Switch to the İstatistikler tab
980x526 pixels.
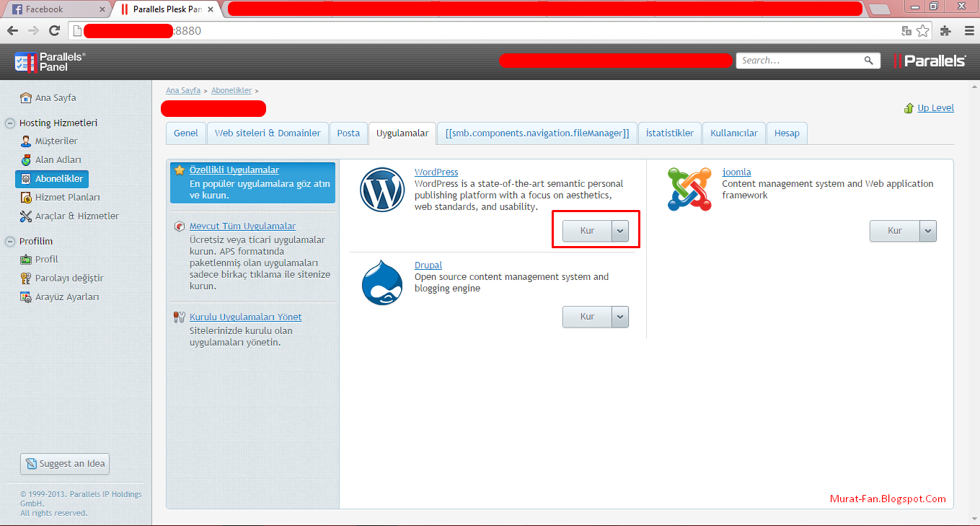pyautogui.click(x=670, y=133)
